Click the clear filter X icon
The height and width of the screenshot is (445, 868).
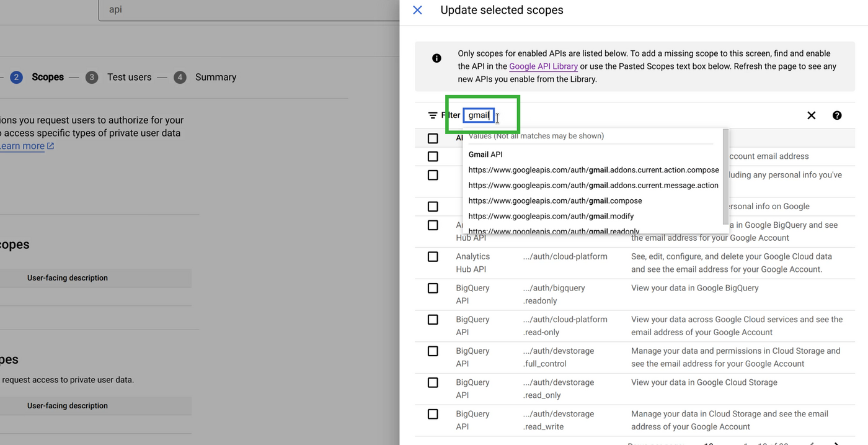pyautogui.click(x=812, y=115)
